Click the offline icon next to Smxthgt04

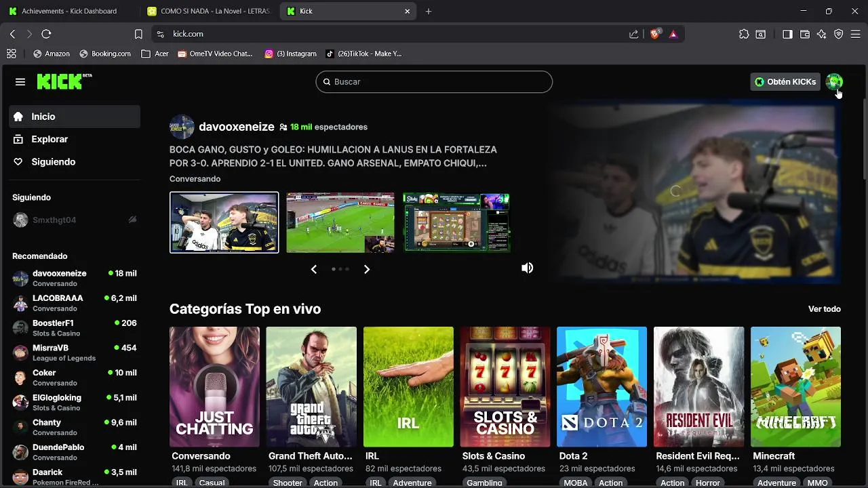[x=132, y=220]
